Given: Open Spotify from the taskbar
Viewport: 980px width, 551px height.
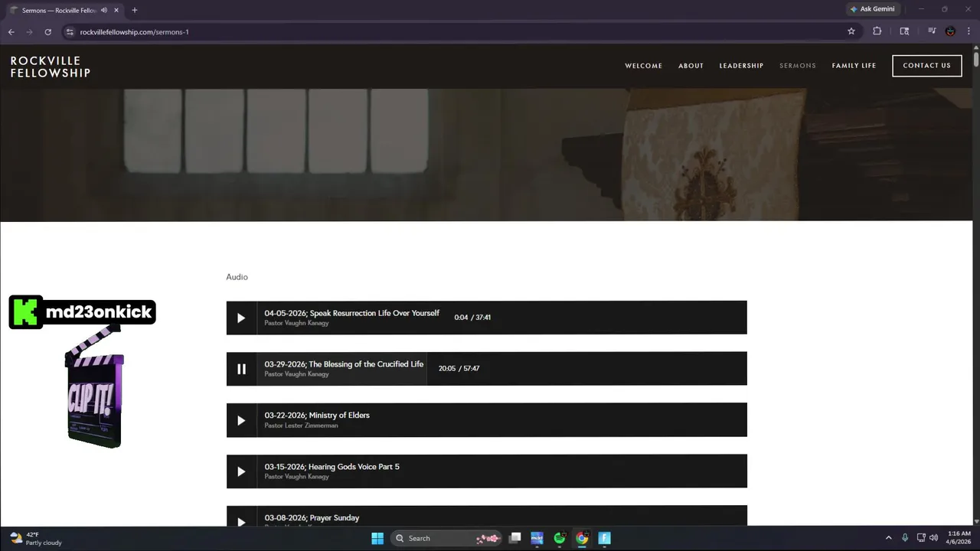Looking at the screenshot, I should (560, 538).
